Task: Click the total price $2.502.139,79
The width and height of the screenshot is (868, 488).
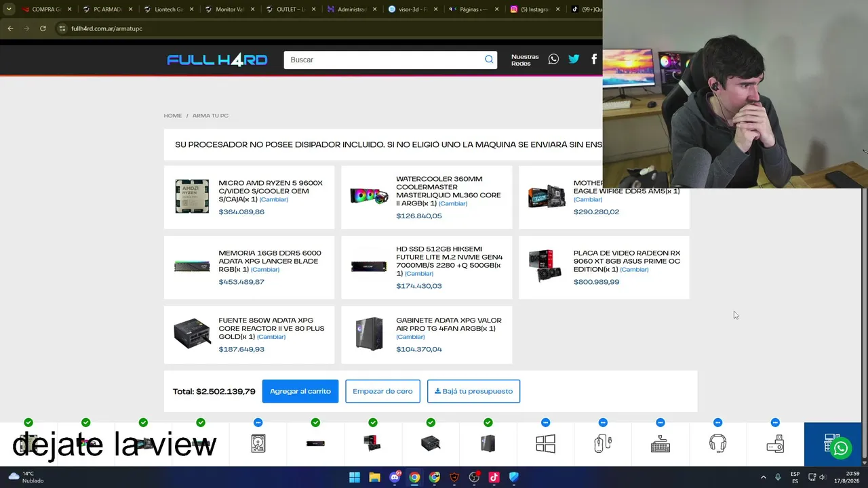Action: pos(225,392)
